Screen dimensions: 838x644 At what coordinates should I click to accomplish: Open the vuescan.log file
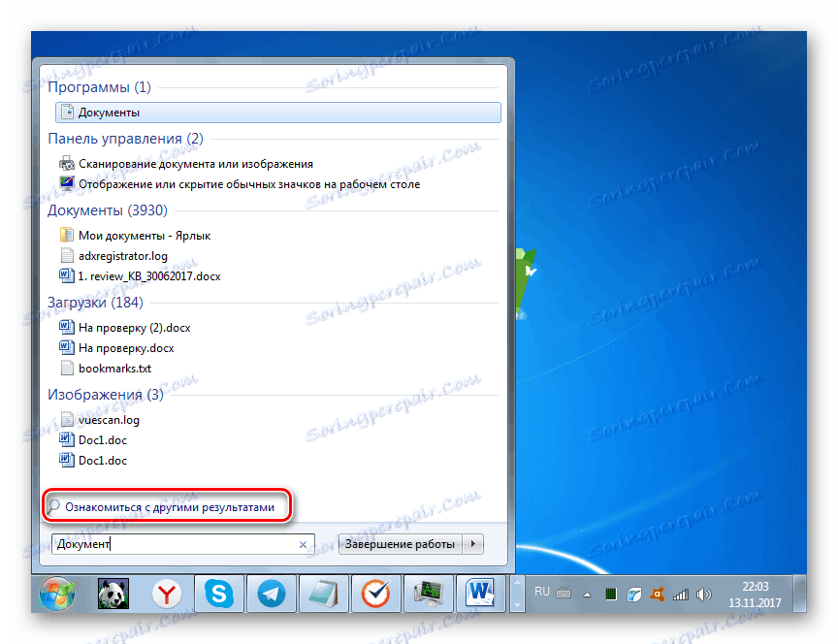point(109,420)
